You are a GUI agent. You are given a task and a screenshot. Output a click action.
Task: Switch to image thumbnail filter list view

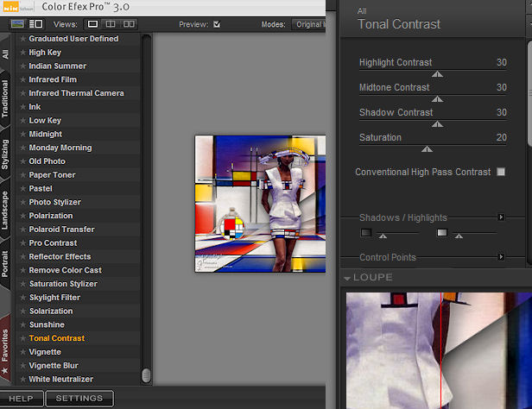coord(17,23)
